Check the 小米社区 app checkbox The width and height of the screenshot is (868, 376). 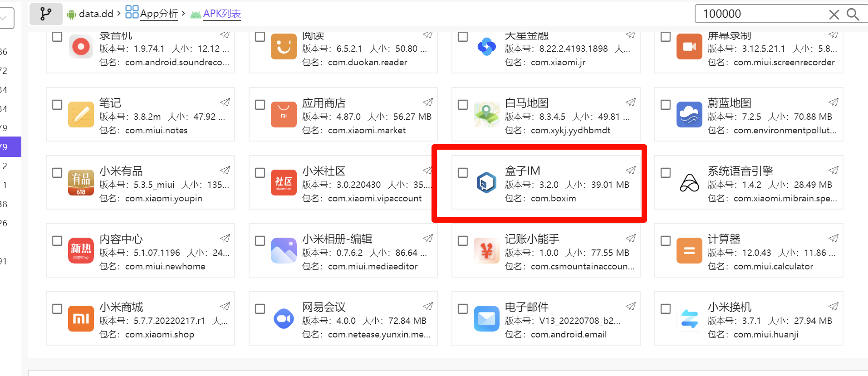pyautogui.click(x=260, y=173)
